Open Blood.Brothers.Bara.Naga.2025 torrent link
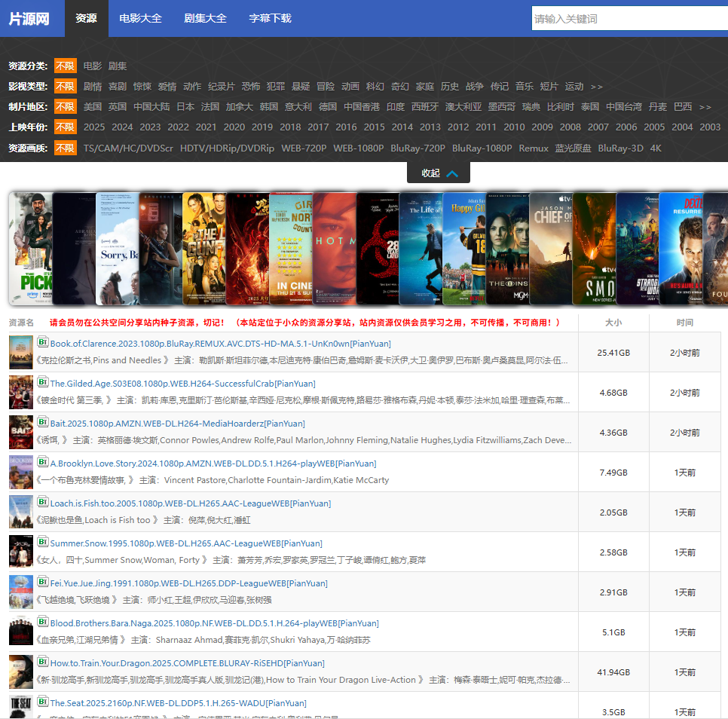The height and width of the screenshot is (719, 728). point(215,623)
